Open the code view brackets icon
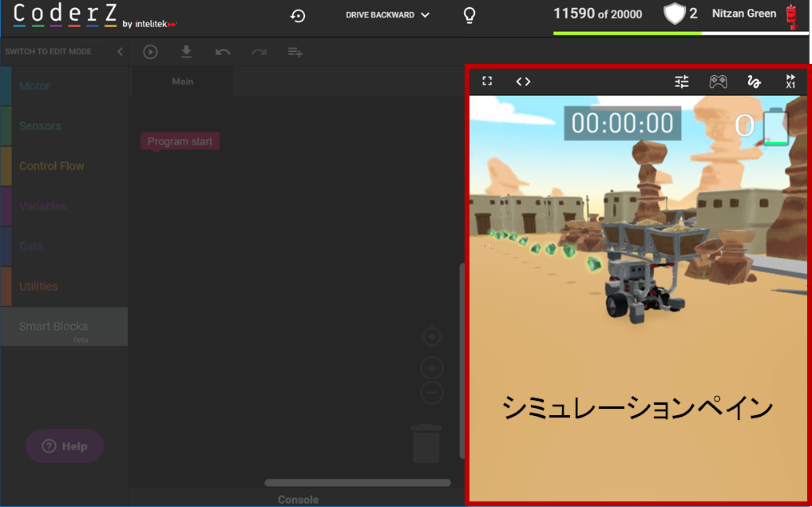 [523, 81]
